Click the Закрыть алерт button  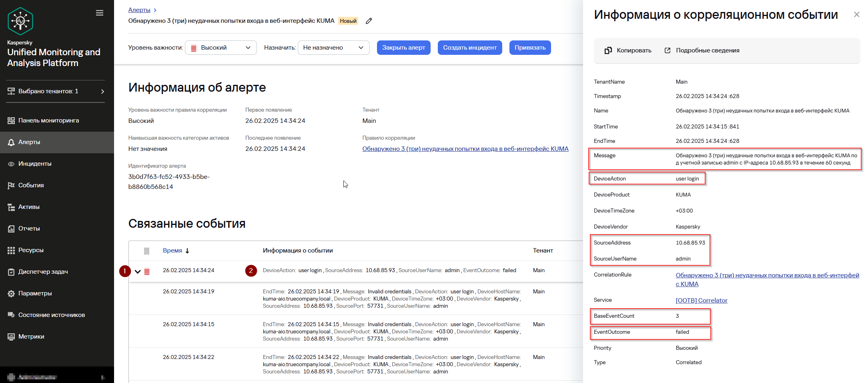coord(404,48)
